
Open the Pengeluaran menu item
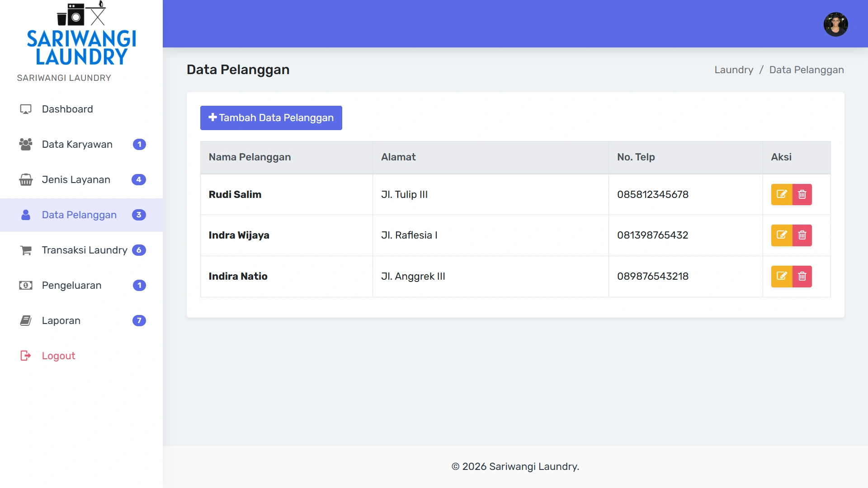[x=81, y=286]
